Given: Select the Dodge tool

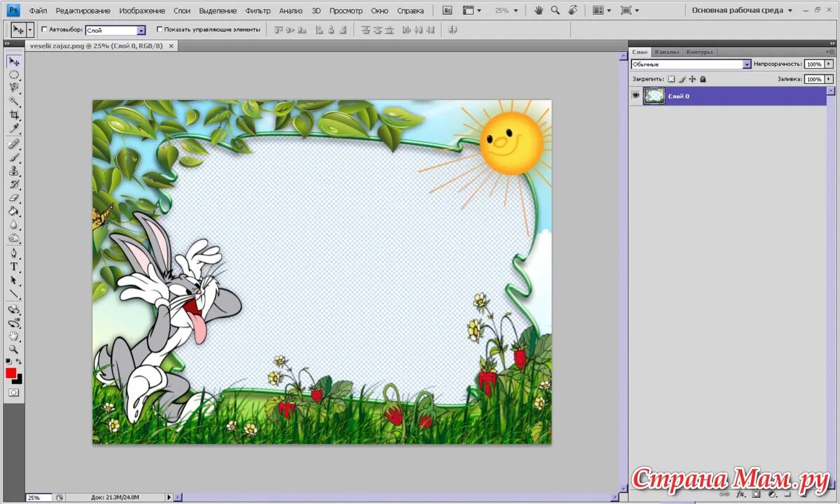Looking at the screenshot, I should (x=14, y=238).
